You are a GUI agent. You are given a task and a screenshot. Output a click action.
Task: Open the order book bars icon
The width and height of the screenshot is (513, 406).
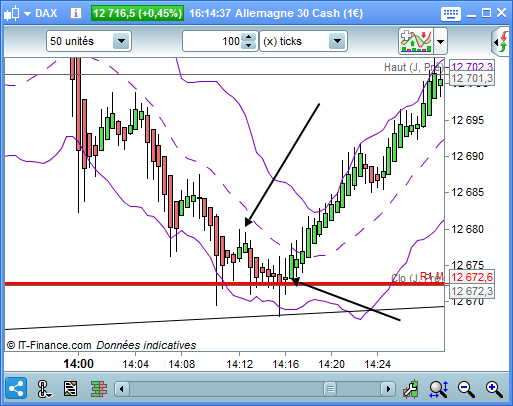pyautogui.click(x=99, y=389)
